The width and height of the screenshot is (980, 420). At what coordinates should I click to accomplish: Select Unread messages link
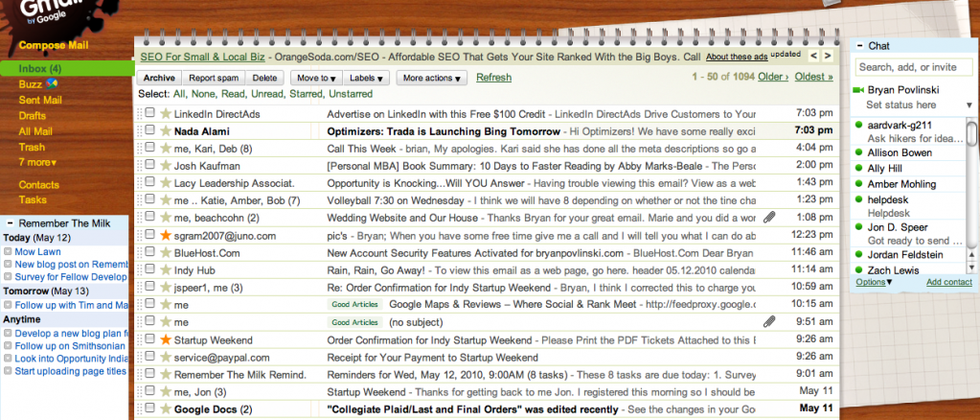coord(266,94)
